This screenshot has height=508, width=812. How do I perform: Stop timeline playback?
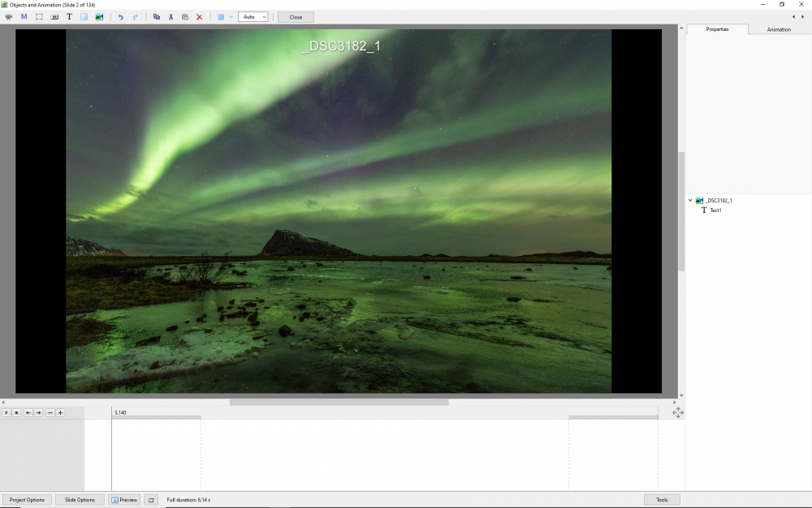pos(16,413)
